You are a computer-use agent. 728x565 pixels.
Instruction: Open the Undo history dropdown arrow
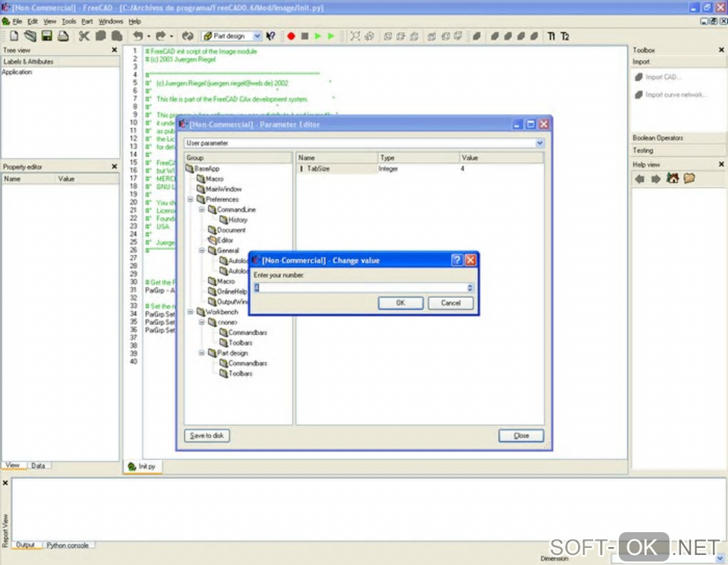pyautogui.click(x=148, y=36)
